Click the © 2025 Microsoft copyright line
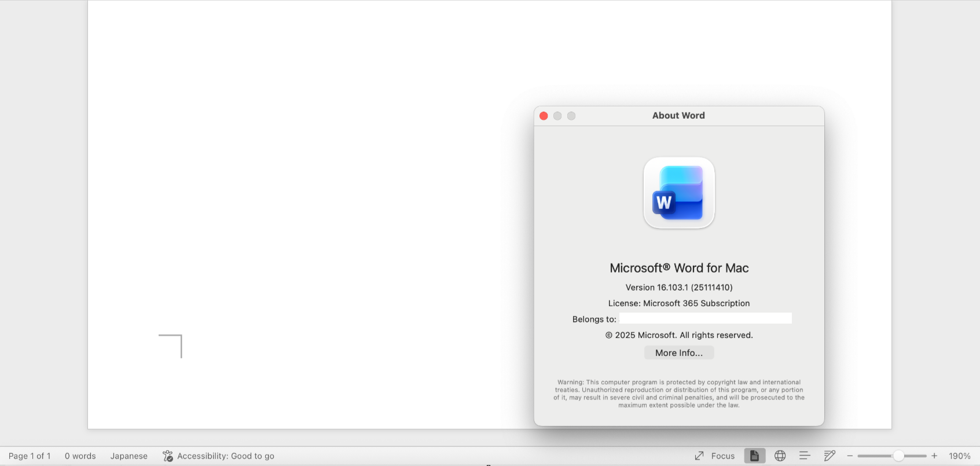Image resolution: width=980 pixels, height=466 pixels. [679, 335]
